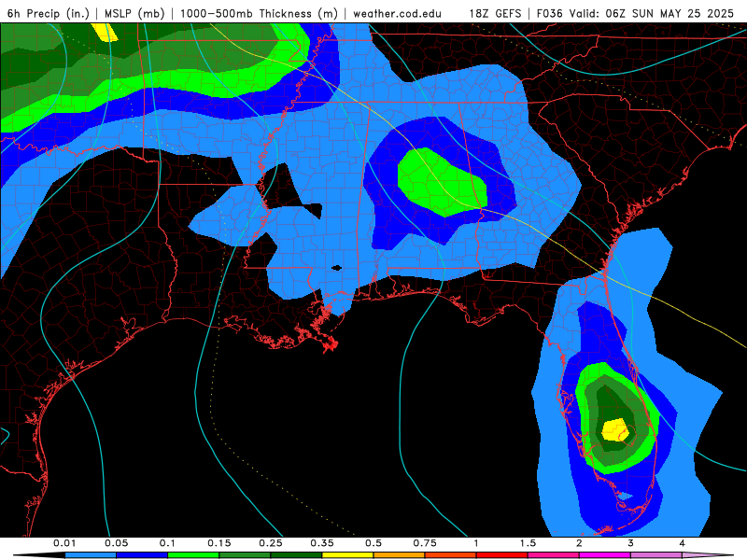
Task: Click the 0.25 legend value
Action: [x=271, y=543]
